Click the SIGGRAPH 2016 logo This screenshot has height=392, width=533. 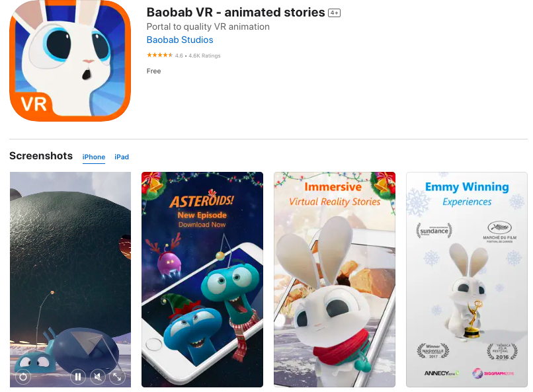(493, 373)
